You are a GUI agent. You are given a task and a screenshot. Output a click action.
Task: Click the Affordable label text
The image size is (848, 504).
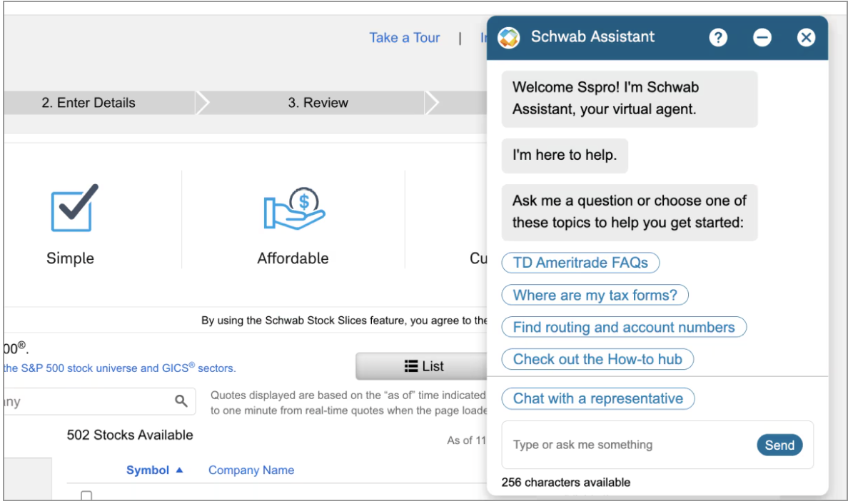[x=293, y=258]
